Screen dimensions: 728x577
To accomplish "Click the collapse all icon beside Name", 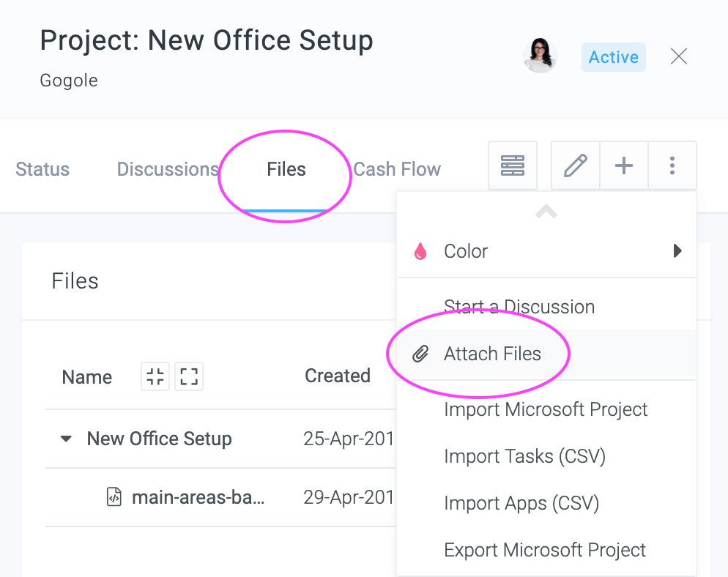I will 155,376.
